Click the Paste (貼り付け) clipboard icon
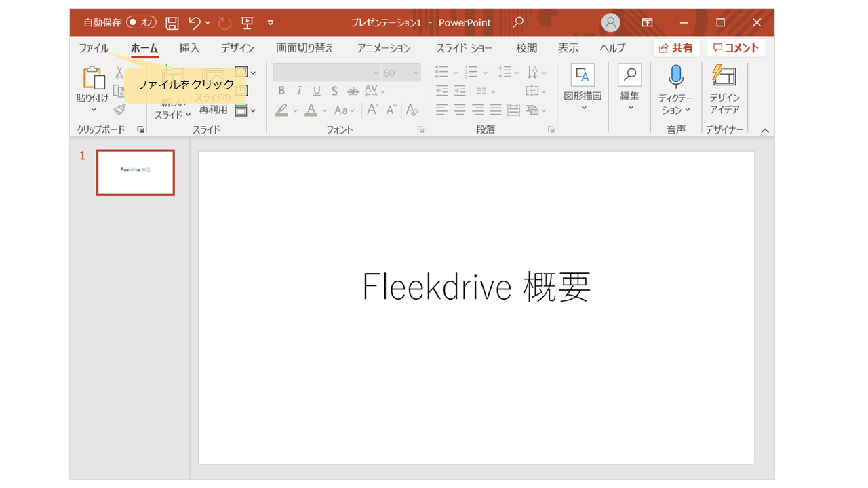The width and height of the screenshot is (868, 488). click(92, 79)
